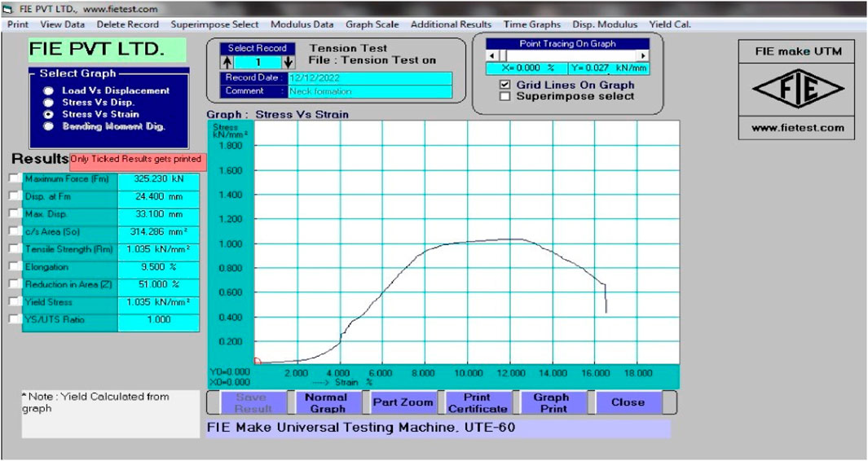Viewport: 868px width, 461px height.
Task: Click the Point Tracing scrollbar track
Action: [572, 56]
